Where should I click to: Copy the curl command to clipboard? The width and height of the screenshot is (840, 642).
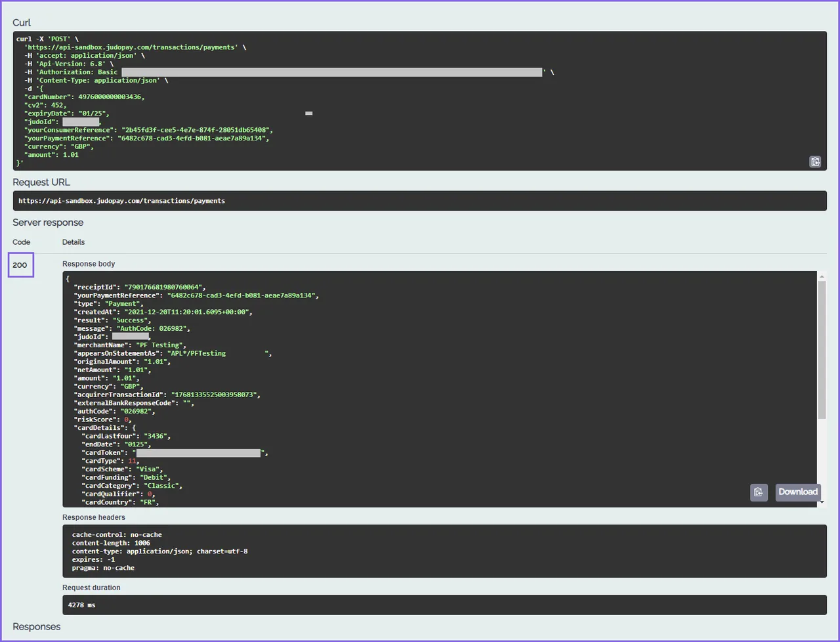point(815,161)
